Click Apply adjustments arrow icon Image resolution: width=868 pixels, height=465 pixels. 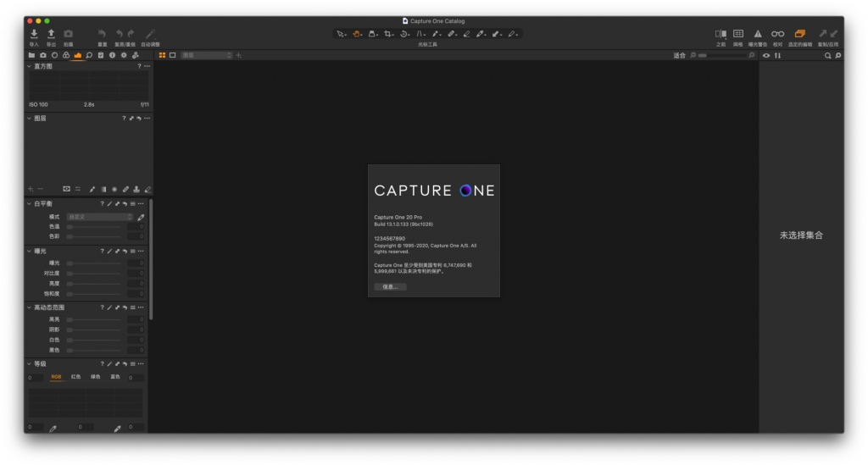[834, 34]
